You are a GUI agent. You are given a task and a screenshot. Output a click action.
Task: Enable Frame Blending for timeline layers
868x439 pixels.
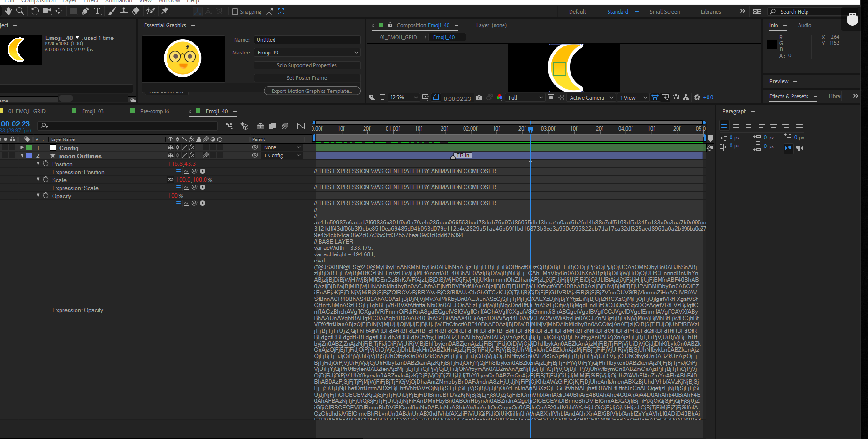pos(273,126)
